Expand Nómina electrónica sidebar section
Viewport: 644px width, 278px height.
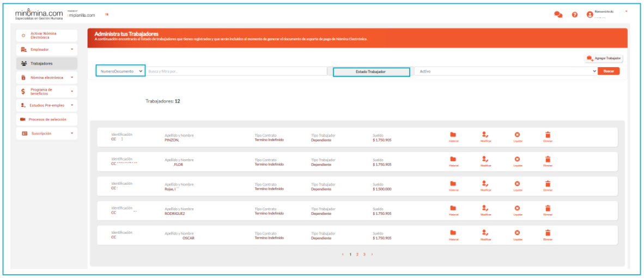click(46, 77)
